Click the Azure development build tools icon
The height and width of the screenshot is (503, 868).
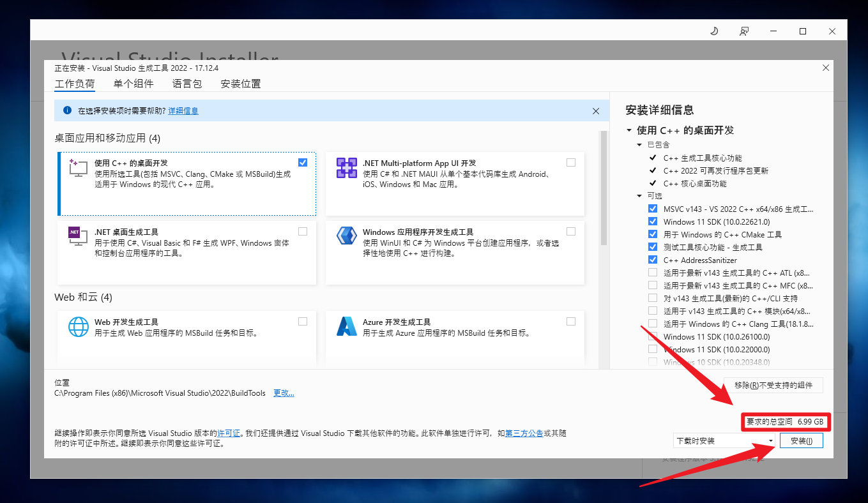pyautogui.click(x=346, y=327)
